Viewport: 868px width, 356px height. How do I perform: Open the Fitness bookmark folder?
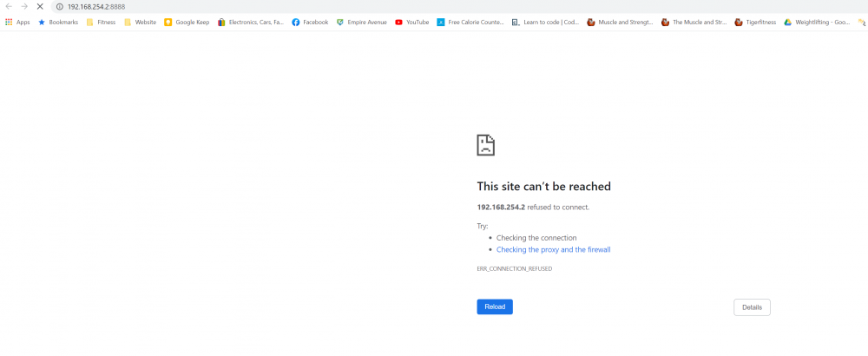click(101, 23)
